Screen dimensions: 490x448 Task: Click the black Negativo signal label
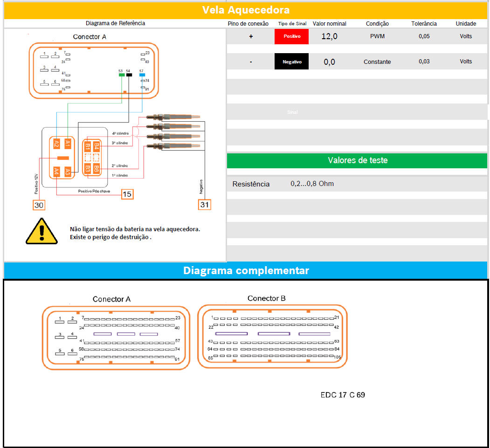click(291, 62)
